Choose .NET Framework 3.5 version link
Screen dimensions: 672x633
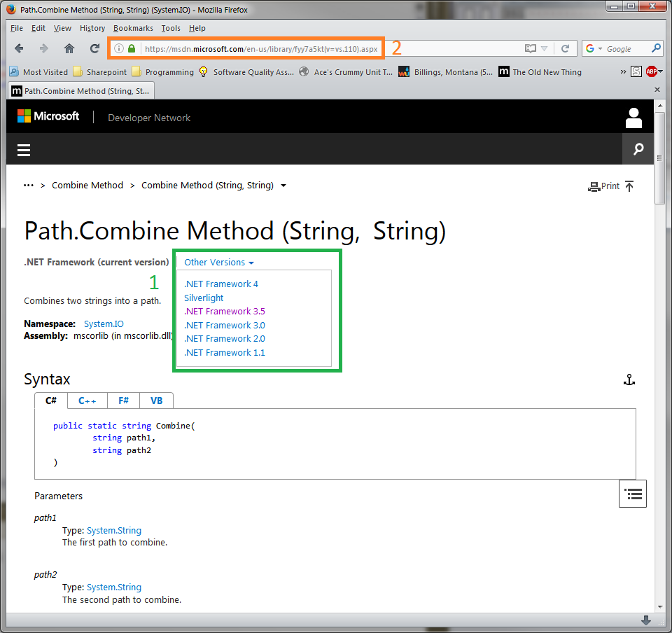tap(224, 312)
